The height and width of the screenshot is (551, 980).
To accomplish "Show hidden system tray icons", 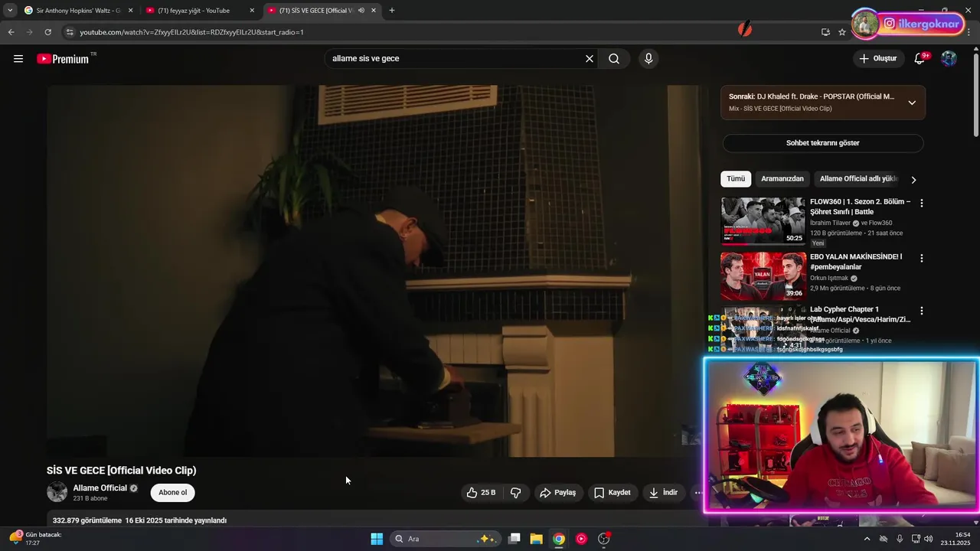I will coord(867,539).
